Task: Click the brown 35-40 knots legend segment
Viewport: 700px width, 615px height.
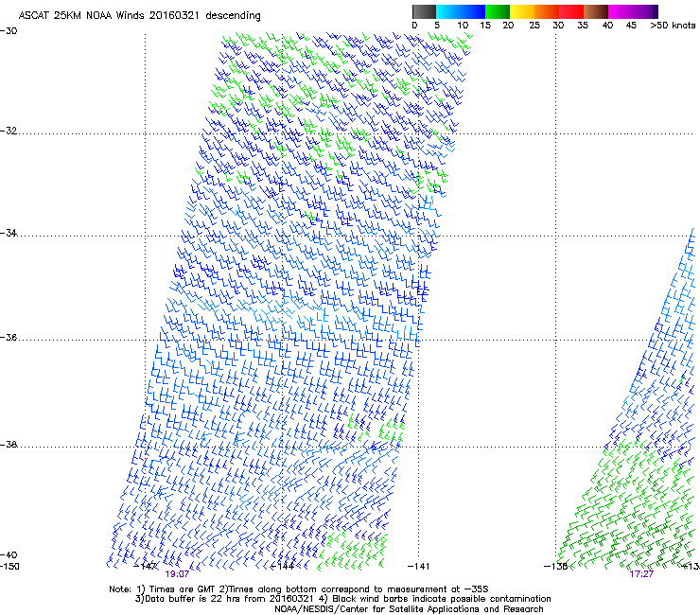Action: 596,11
